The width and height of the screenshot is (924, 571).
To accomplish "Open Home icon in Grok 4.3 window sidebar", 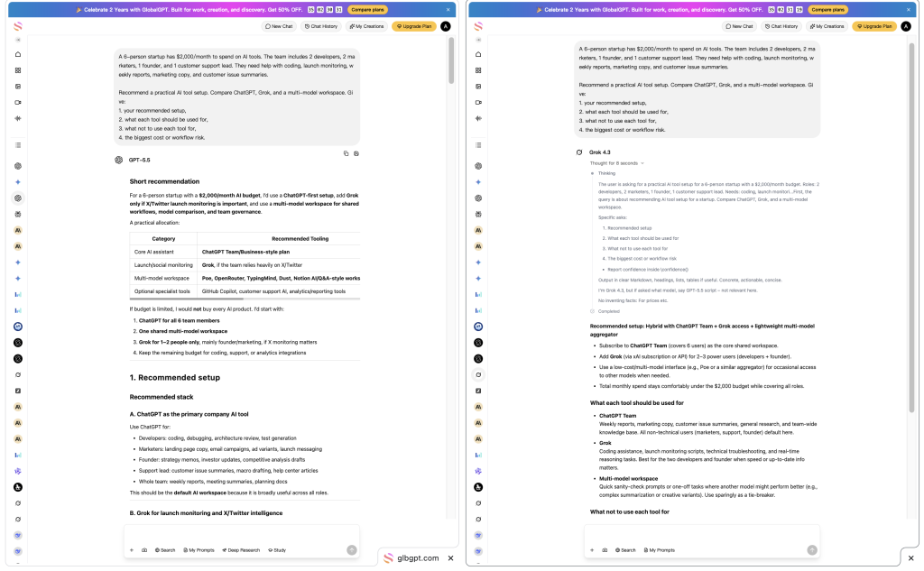I will [478, 54].
